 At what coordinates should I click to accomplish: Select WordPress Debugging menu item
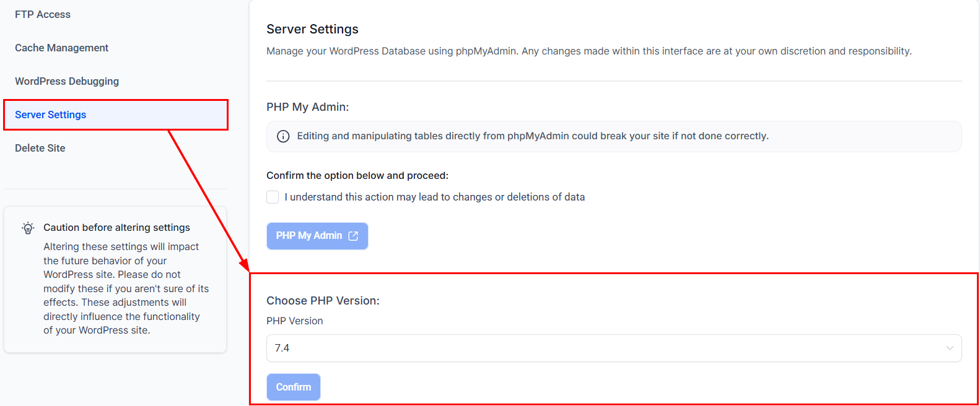(67, 81)
